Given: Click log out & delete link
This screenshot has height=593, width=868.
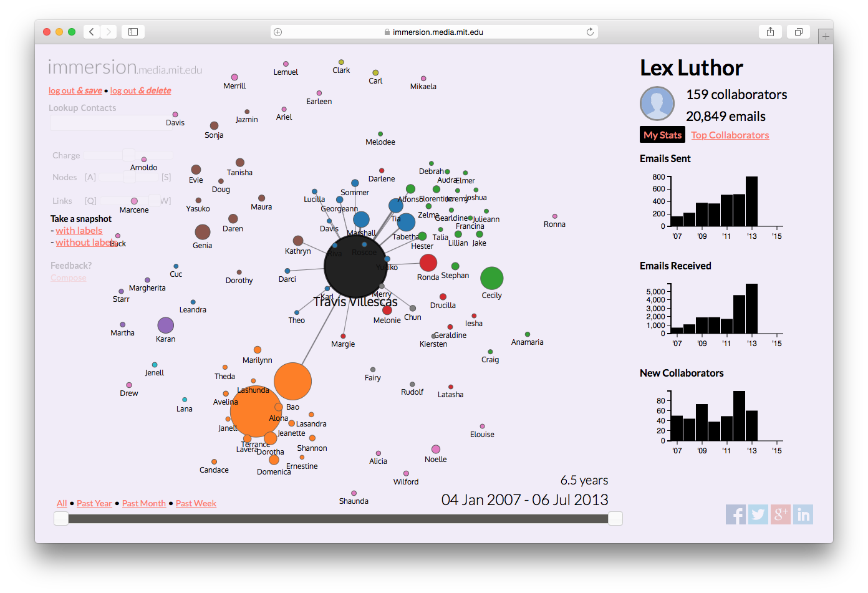Looking at the screenshot, I should pos(141,90).
